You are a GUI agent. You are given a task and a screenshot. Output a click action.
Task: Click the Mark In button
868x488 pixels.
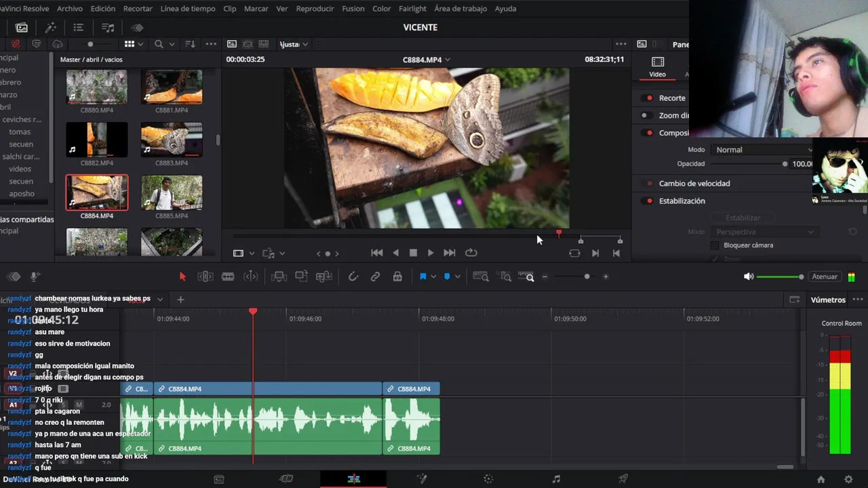click(595, 253)
